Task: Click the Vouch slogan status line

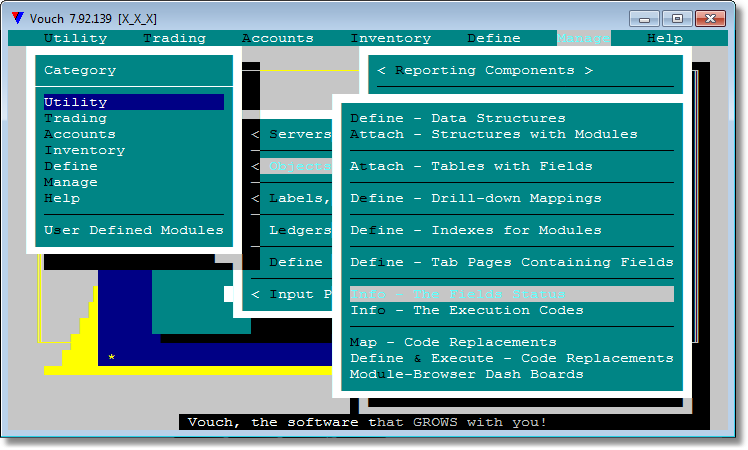Action: pyautogui.click(x=366, y=422)
